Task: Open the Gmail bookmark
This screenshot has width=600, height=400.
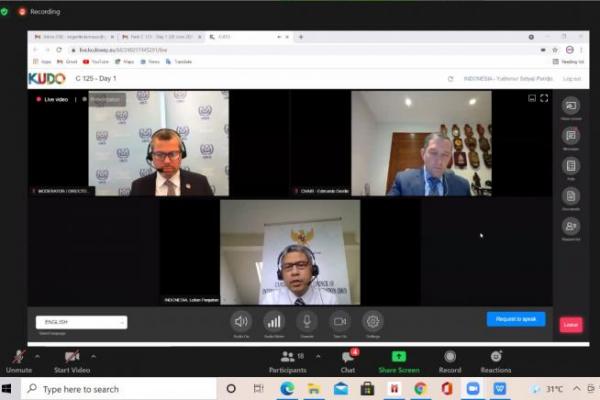Action: coord(67,62)
